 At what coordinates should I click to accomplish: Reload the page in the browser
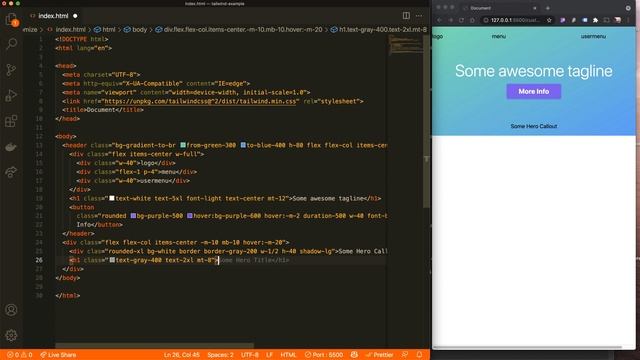pyautogui.click(x=461, y=20)
